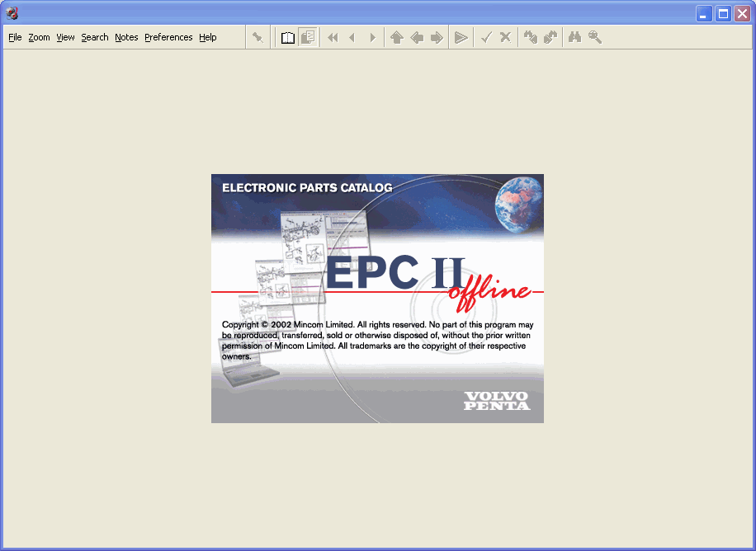Click the outlined play triangle icon
The width and height of the screenshot is (756, 551).
(x=461, y=37)
